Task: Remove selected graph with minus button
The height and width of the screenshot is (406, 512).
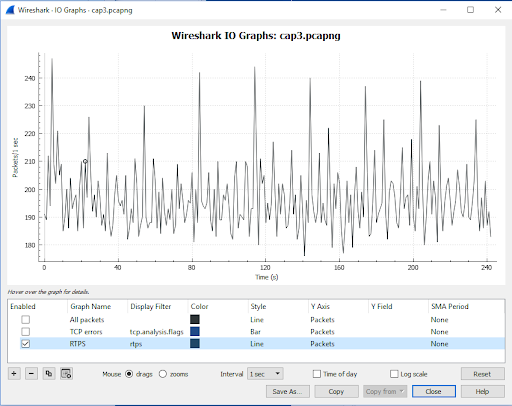Action: (x=31, y=373)
